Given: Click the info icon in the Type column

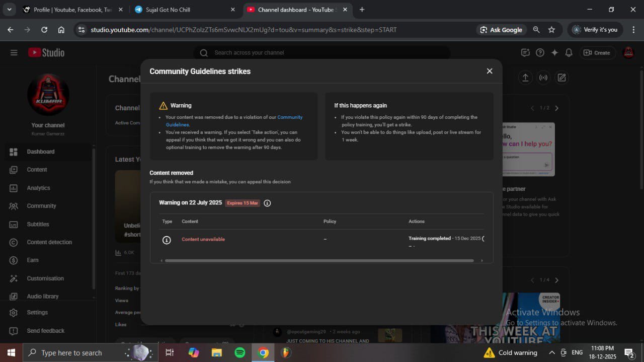Looking at the screenshot, I should tap(167, 240).
